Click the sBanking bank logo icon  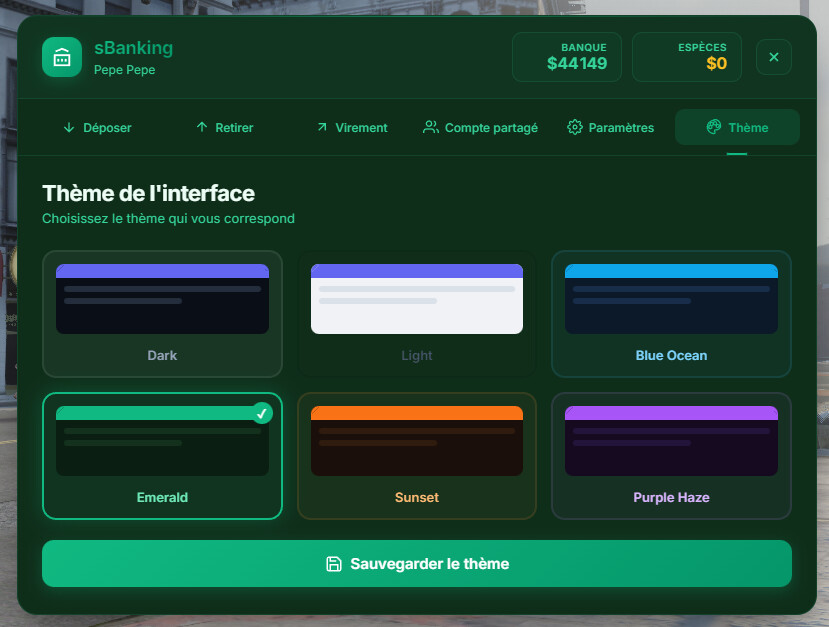click(62, 57)
